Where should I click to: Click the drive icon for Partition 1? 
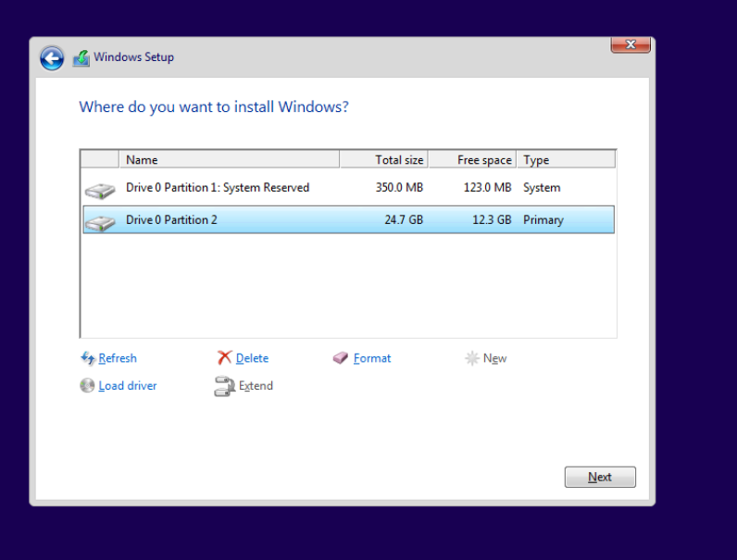pos(100,191)
